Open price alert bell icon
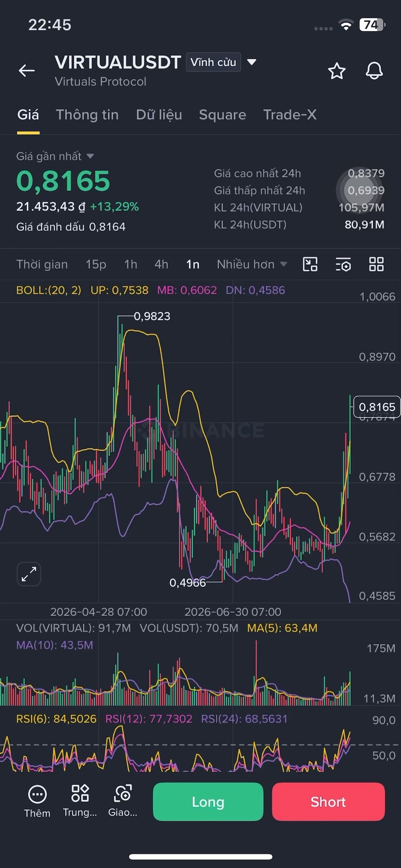 374,71
